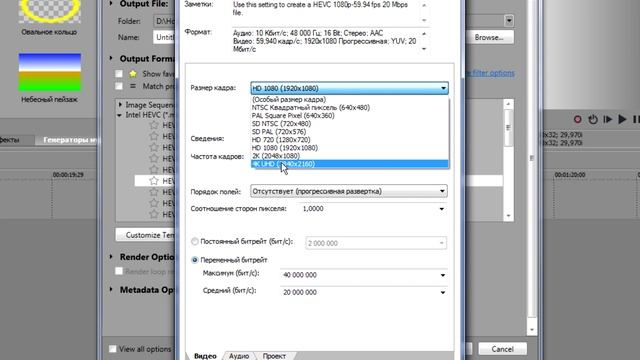Click the 40 000 000 maximum bitrate value
640x360 pixels.
point(300,275)
